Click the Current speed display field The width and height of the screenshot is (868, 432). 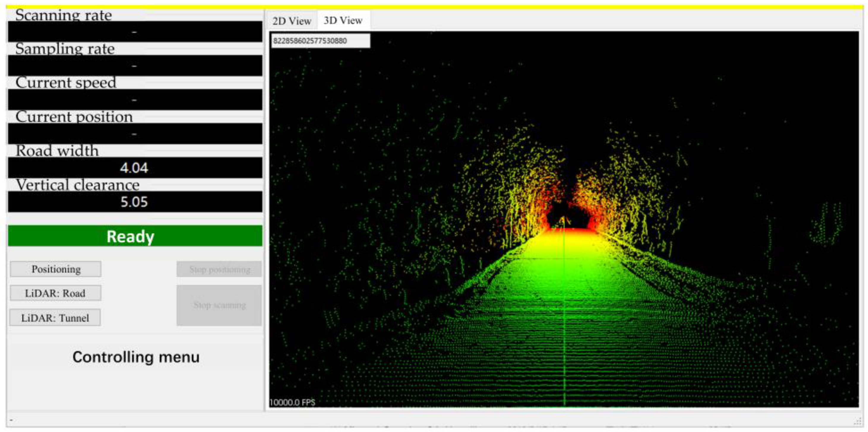point(135,99)
